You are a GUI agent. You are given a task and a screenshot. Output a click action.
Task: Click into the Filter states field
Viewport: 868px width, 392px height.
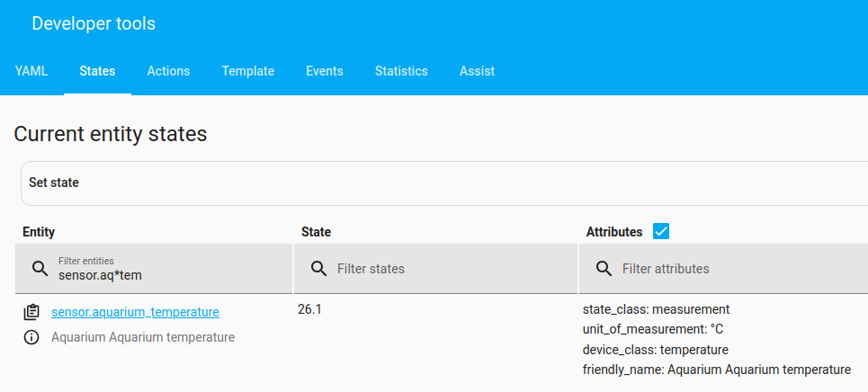click(x=450, y=268)
